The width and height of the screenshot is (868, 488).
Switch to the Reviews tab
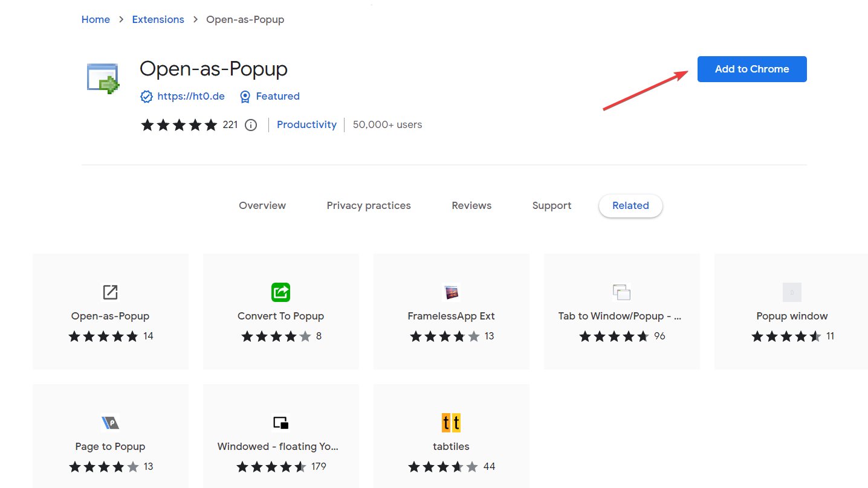[471, 205]
